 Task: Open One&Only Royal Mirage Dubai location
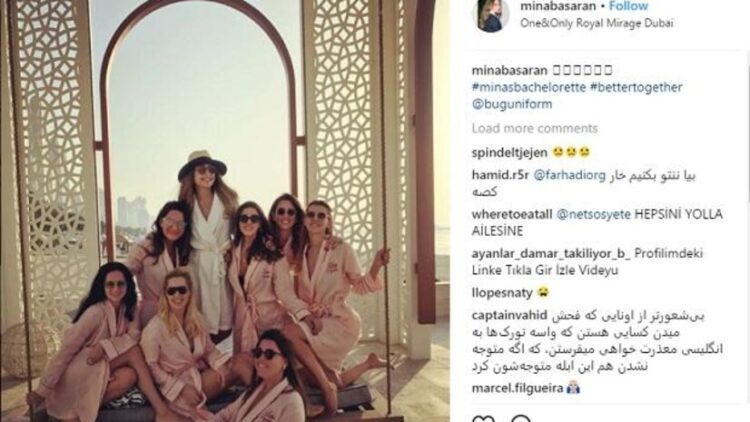596,23
